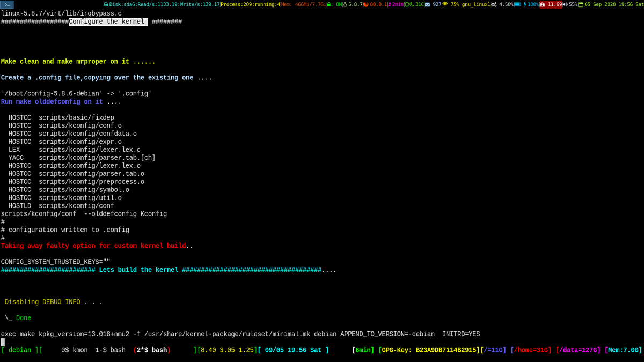Click the Tux penguin icon next to 5.8.7
The image size is (644, 362).
[x=345, y=4]
